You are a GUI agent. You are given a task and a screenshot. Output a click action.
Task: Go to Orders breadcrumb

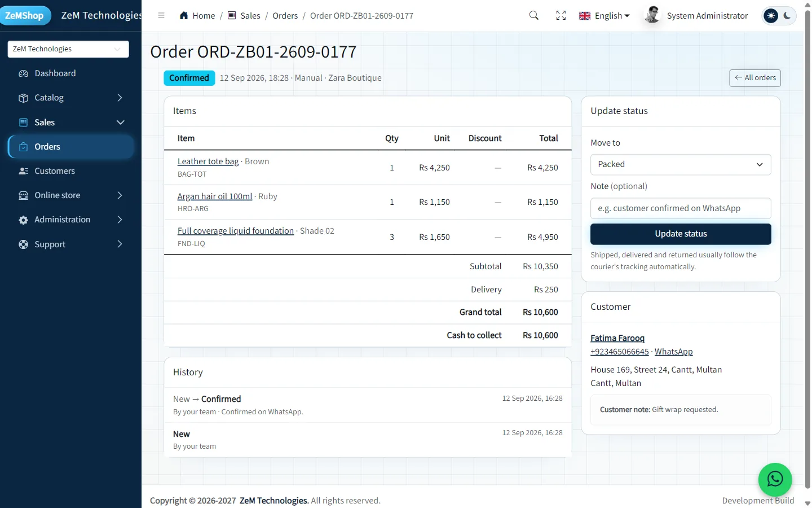click(285, 16)
